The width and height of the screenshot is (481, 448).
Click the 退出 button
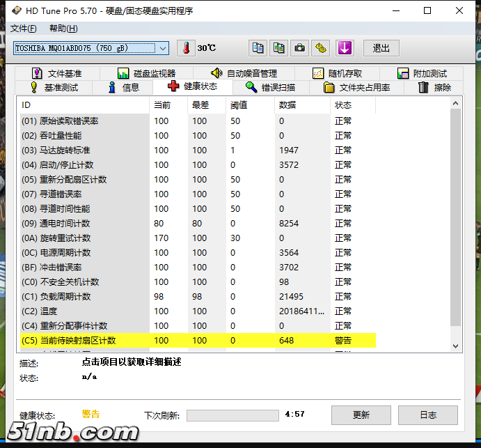pyautogui.click(x=381, y=48)
